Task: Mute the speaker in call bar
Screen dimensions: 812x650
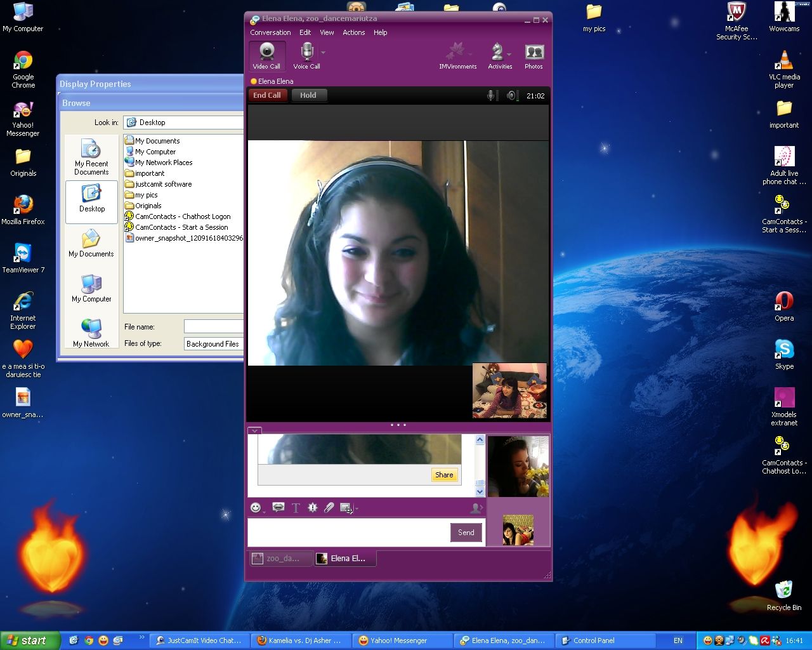Action: 513,96
